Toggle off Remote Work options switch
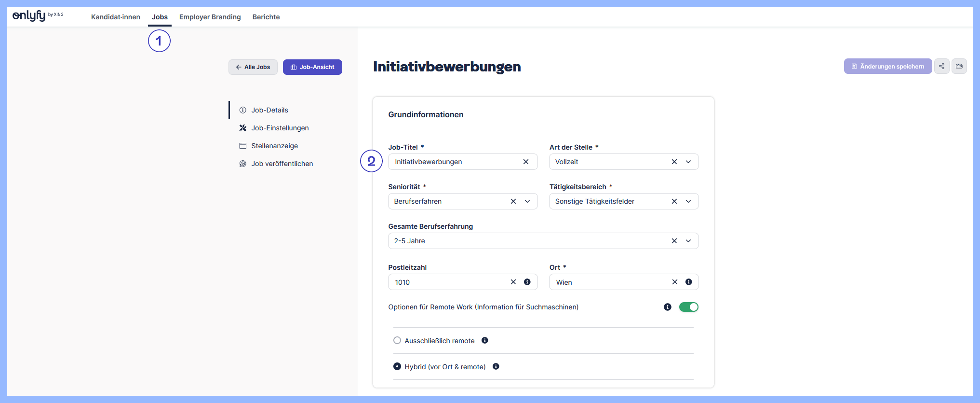Screen dimensions: 980x403 point(688,307)
